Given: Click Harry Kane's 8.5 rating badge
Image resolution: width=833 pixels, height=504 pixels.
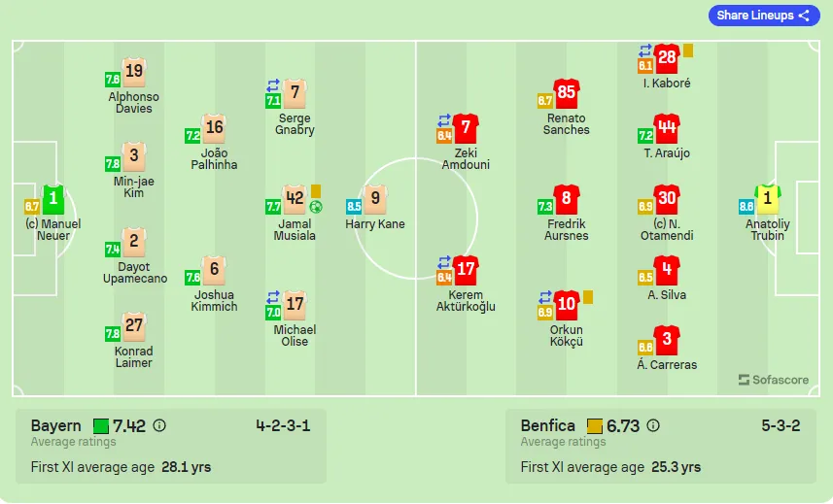Looking at the screenshot, I should [x=353, y=207].
